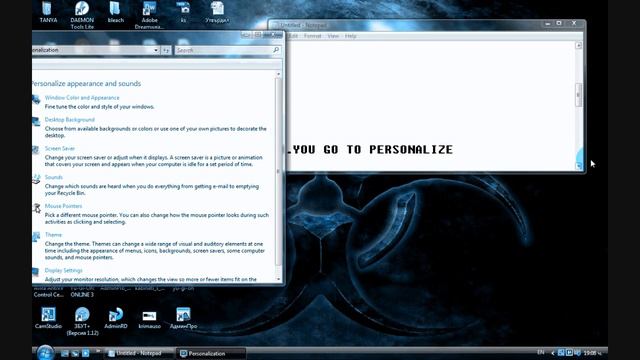Image resolution: width=640 pixels, height=360 pixels.
Task: Switch to Untitled - Notepad taskbar button
Action: point(140,353)
